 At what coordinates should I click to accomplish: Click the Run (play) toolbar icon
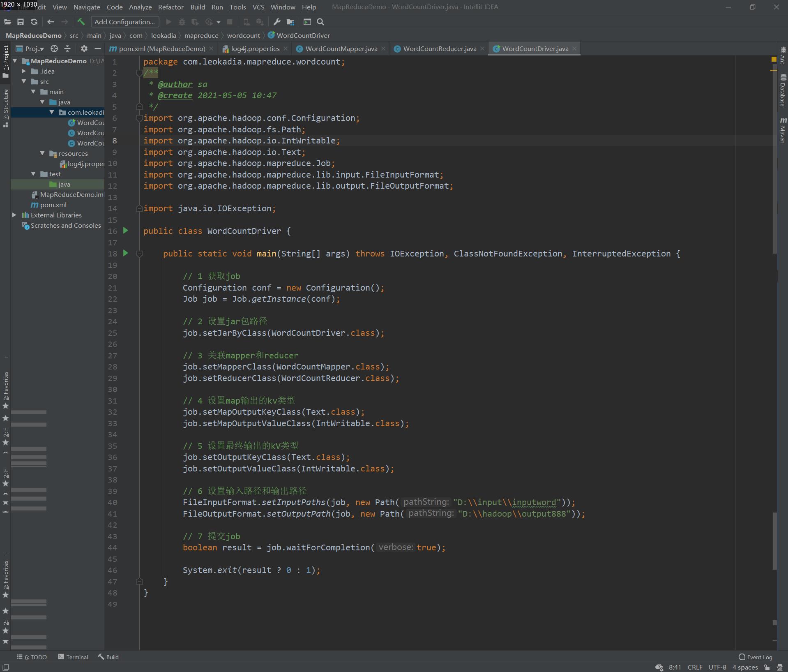coord(168,22)
